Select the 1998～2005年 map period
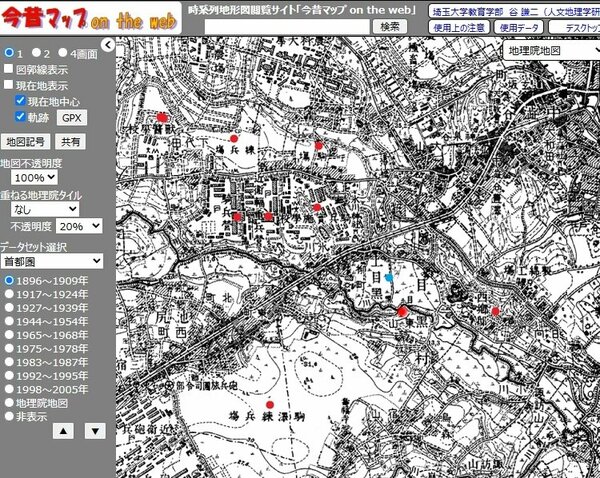Screen dimensions: 600x478 coord(9,389)
